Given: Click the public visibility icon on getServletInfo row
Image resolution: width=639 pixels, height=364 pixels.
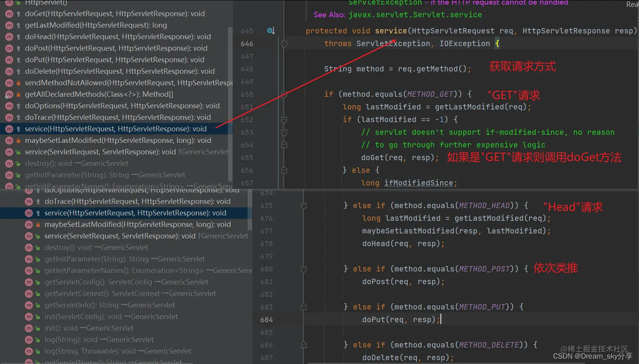Looking at the screenshot, I should click(38, 305).
